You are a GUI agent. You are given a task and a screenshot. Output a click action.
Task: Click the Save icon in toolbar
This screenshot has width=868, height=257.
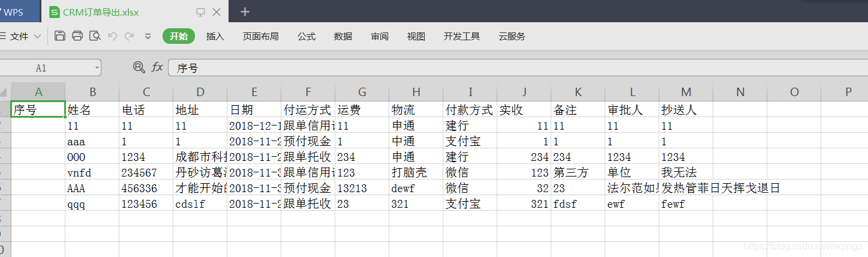(59, 36)
